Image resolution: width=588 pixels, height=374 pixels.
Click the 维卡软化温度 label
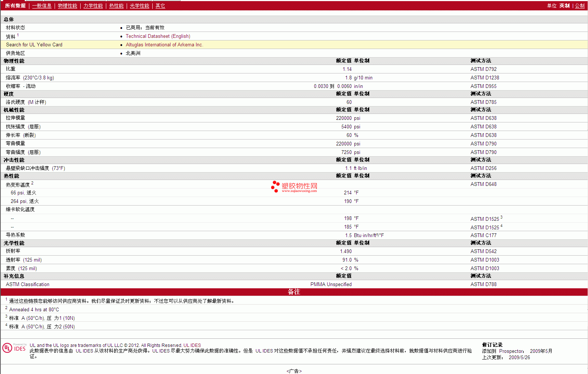point(20,210)
